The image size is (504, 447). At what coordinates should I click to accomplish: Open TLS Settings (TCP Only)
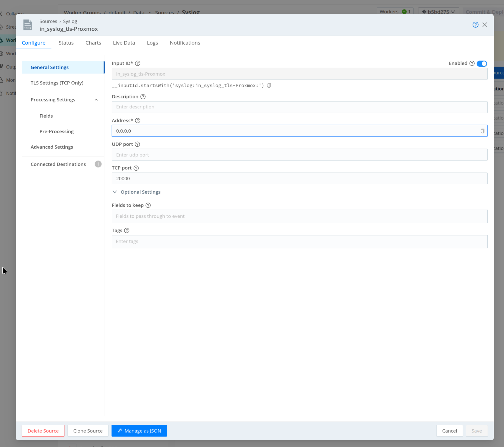tap(57, 83)
